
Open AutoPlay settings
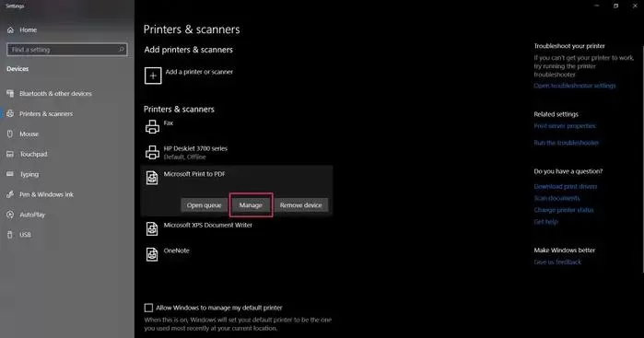[32, 215]
